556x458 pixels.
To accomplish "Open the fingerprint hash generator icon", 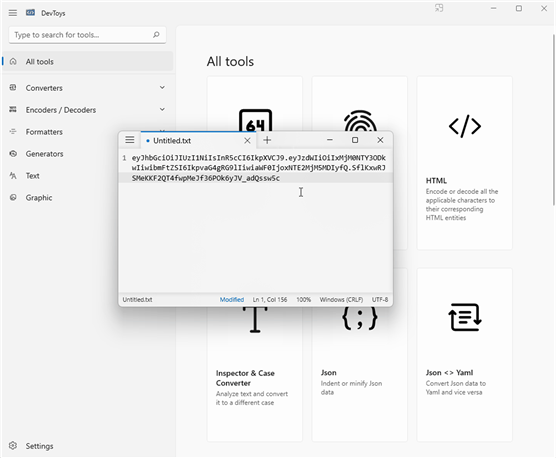I will (x=360, y=121).
